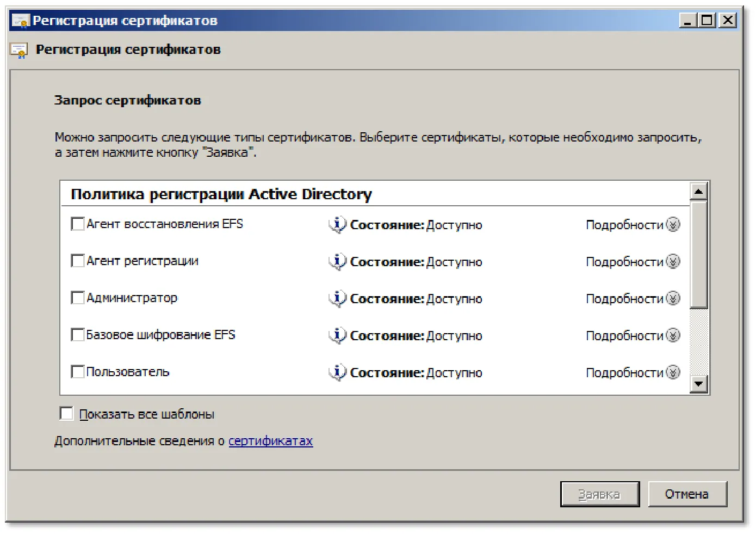
Task: Maximize the Регистрация сертификатов window
Action: (707, 21)
